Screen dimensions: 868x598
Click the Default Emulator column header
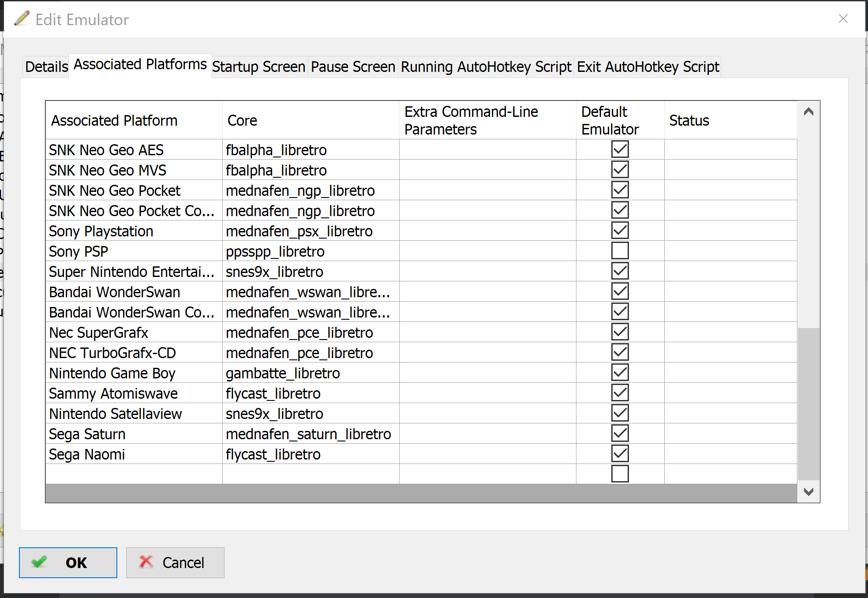(x=620, y=120)
